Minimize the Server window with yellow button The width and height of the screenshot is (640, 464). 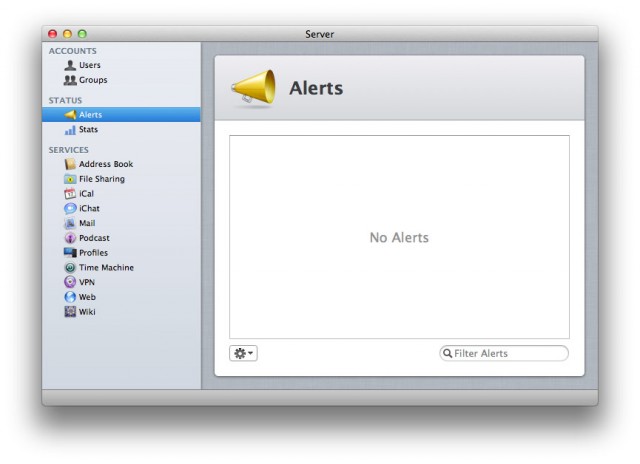[67, 34]
